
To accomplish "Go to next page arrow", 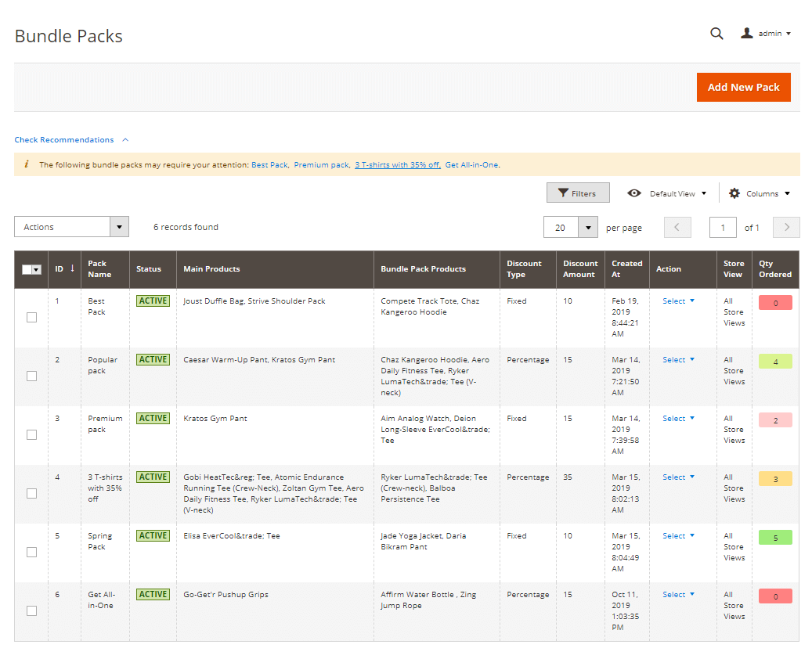I will [x=785, y=228].
